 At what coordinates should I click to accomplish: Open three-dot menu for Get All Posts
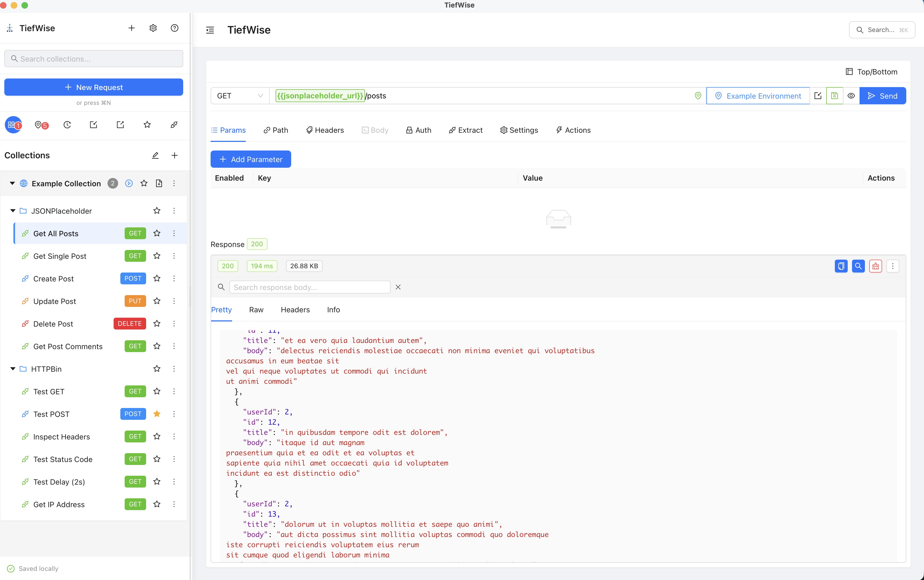174,233
